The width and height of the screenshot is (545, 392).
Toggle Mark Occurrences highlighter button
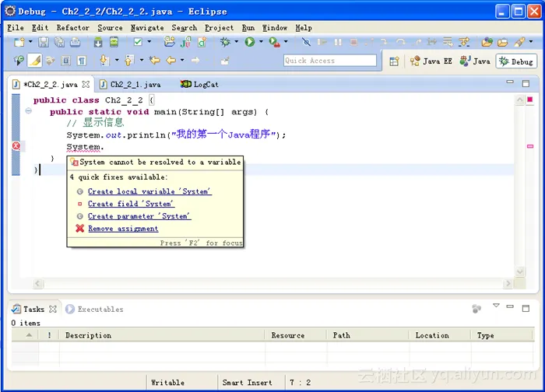click(x=35, y=61)
